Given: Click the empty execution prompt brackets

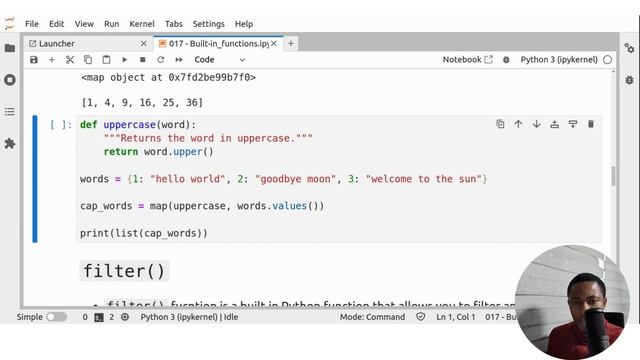Looking at the screenshot, I should coord(61,124).
